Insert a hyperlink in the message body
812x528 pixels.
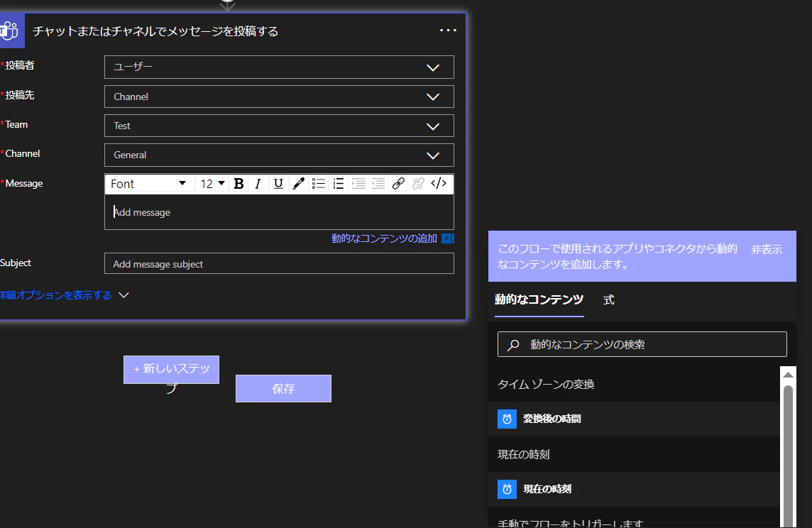click(398, 183)
